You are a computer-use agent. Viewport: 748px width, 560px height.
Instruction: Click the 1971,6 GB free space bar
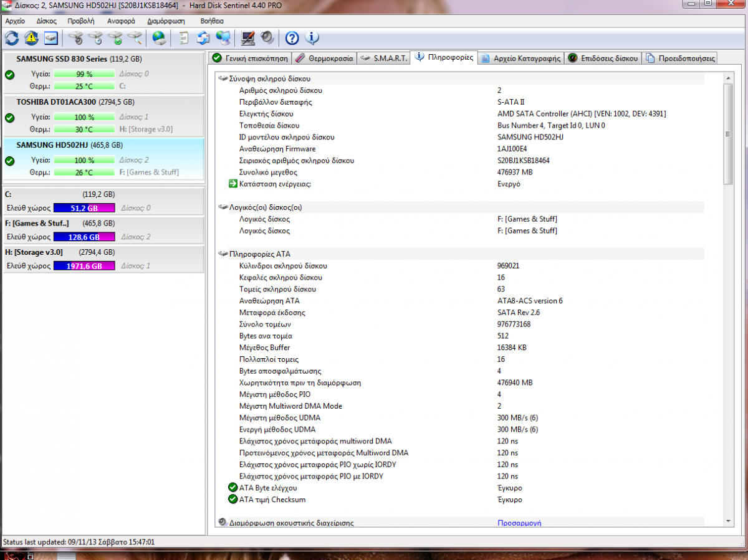click(84, 267)
